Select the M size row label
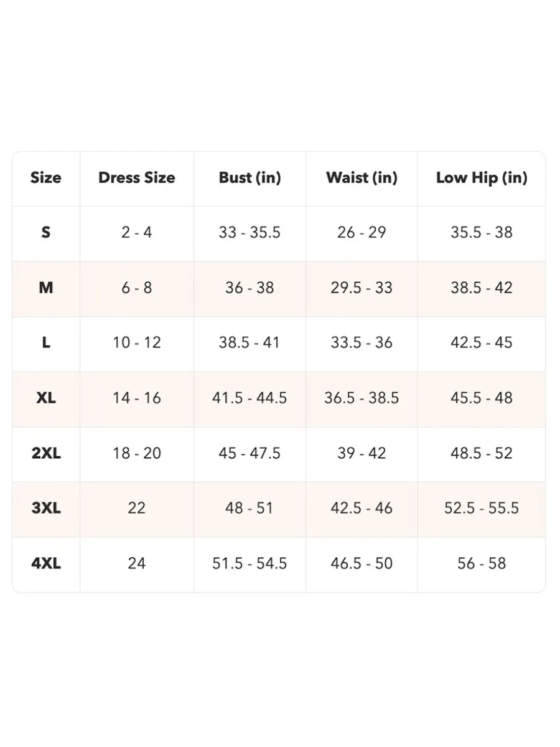The width and height of the screenshot is (560, 747). 46,288
